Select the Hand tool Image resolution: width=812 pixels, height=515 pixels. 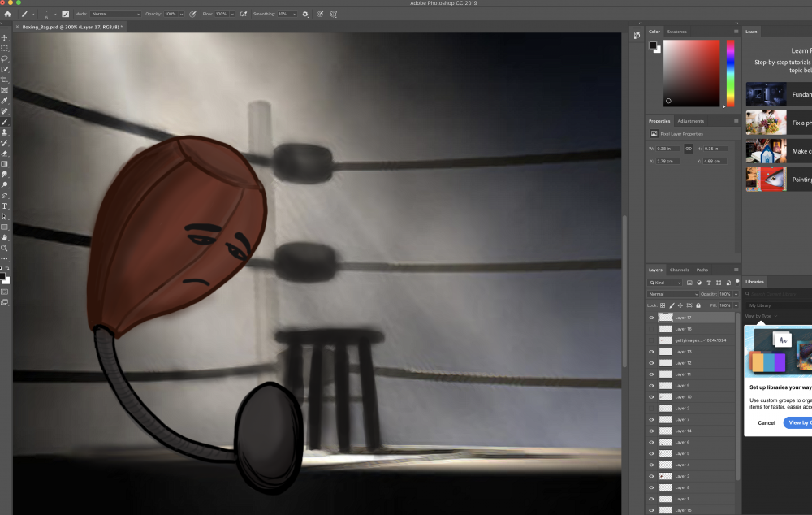(x=5, y=237)
